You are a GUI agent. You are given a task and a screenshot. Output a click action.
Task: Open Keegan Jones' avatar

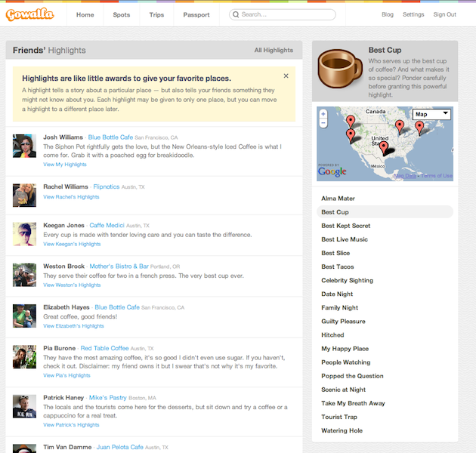coord(24,234)
